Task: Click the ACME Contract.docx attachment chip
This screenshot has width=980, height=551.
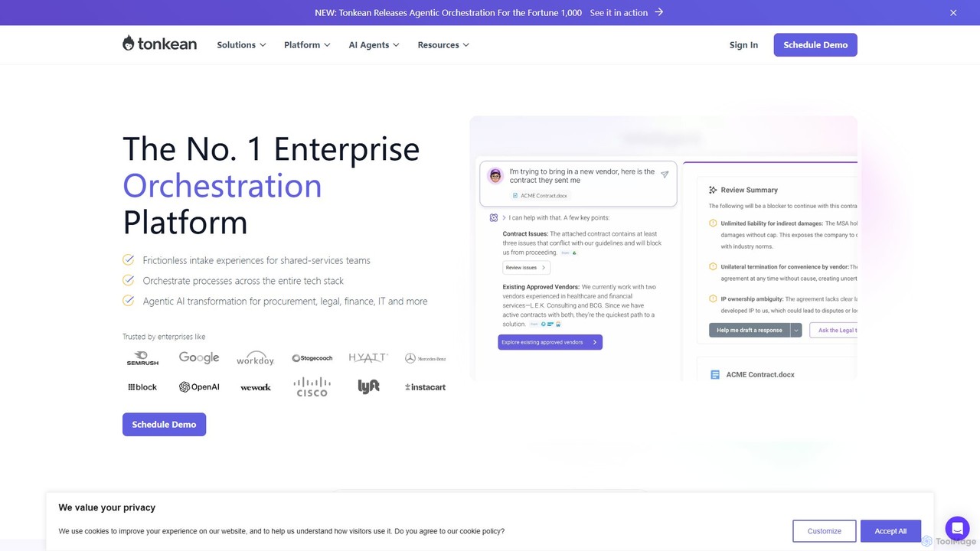Action: 539,196
